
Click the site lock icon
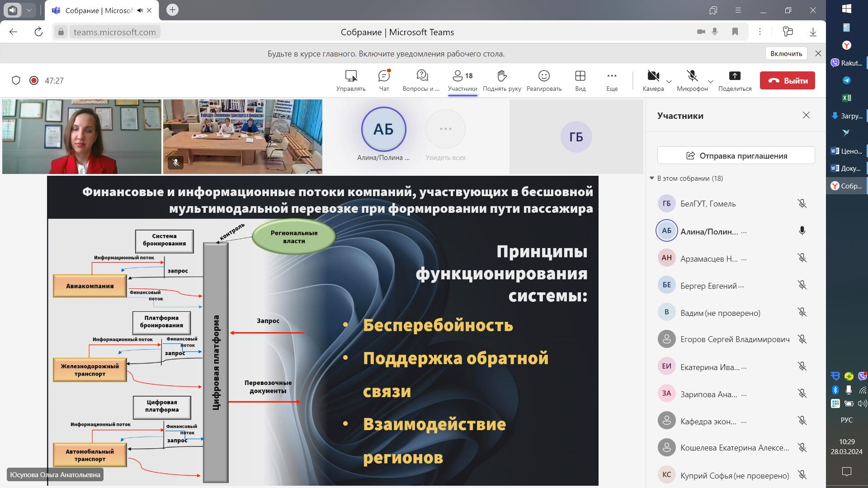coord(61,32)
